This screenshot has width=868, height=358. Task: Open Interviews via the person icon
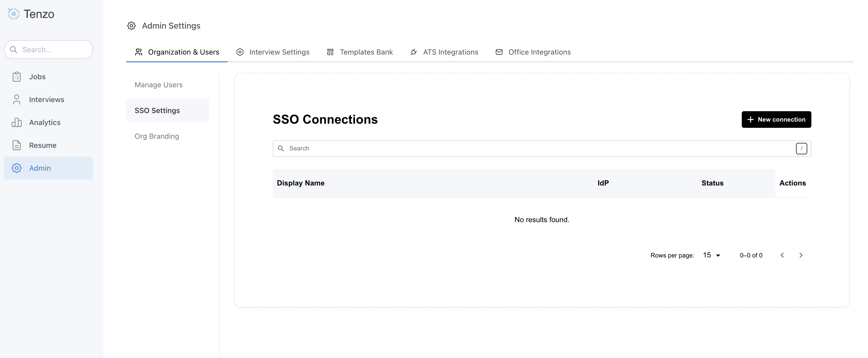pos(17,100)
